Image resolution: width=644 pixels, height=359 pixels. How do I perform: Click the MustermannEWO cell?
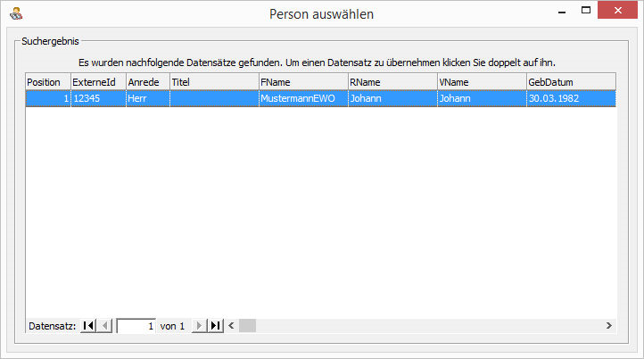click(302, 98)
